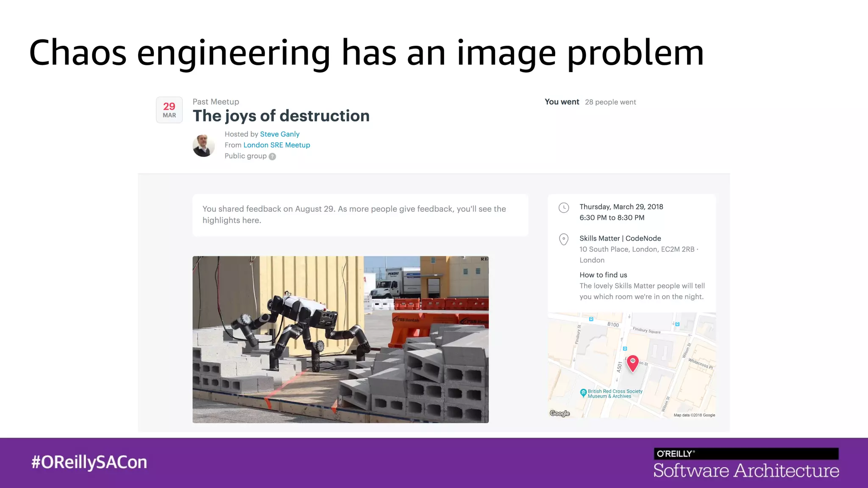
Task: Click the #OReillySACon hashtag
Action: (89, 463)
